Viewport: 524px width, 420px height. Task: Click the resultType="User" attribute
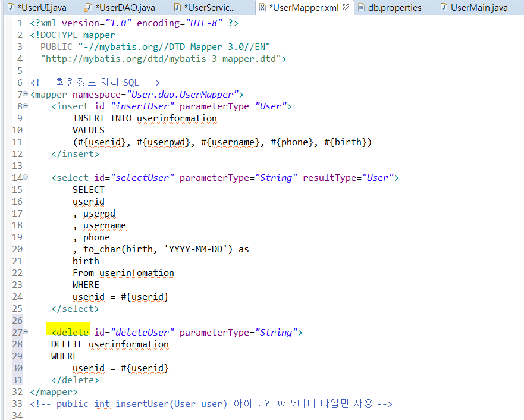coord(348,178)
